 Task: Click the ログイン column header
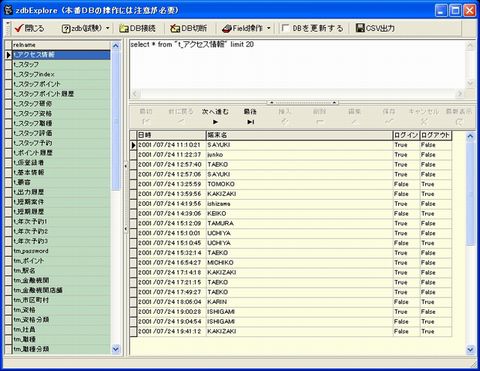click(406, 135)
